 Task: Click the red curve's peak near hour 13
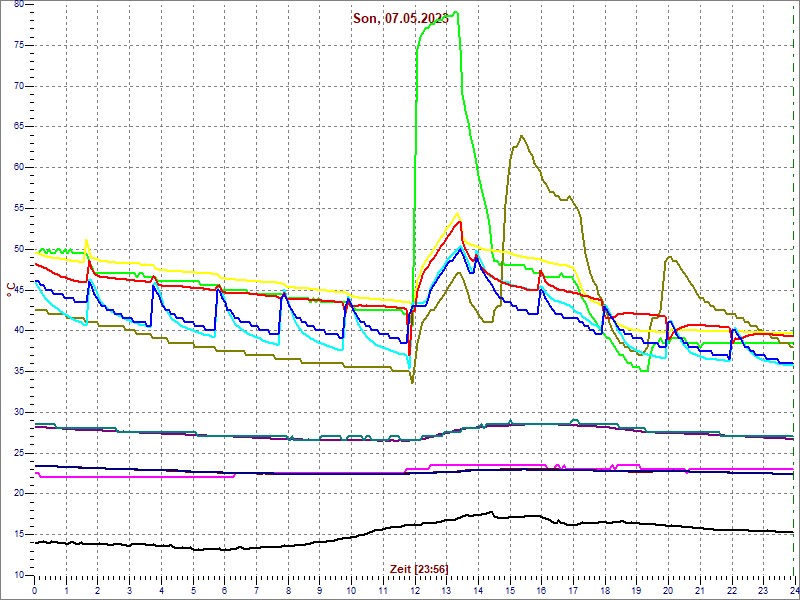click(459, 221)
